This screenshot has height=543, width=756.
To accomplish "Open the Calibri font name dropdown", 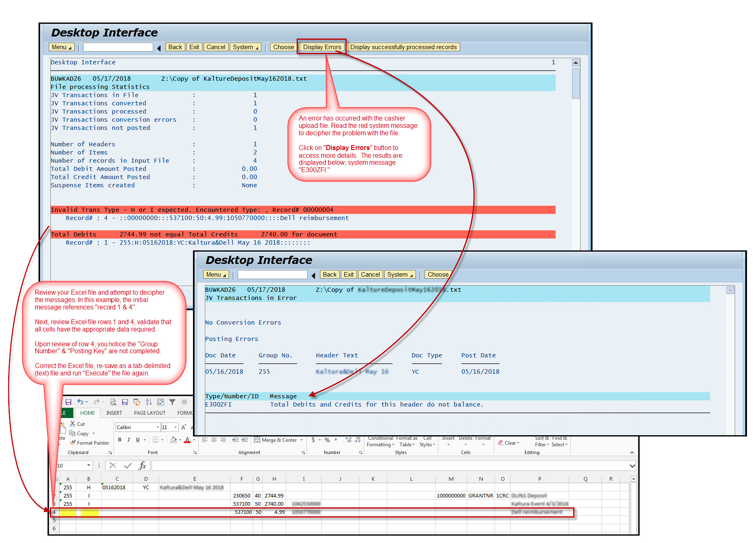I will 158,427.
